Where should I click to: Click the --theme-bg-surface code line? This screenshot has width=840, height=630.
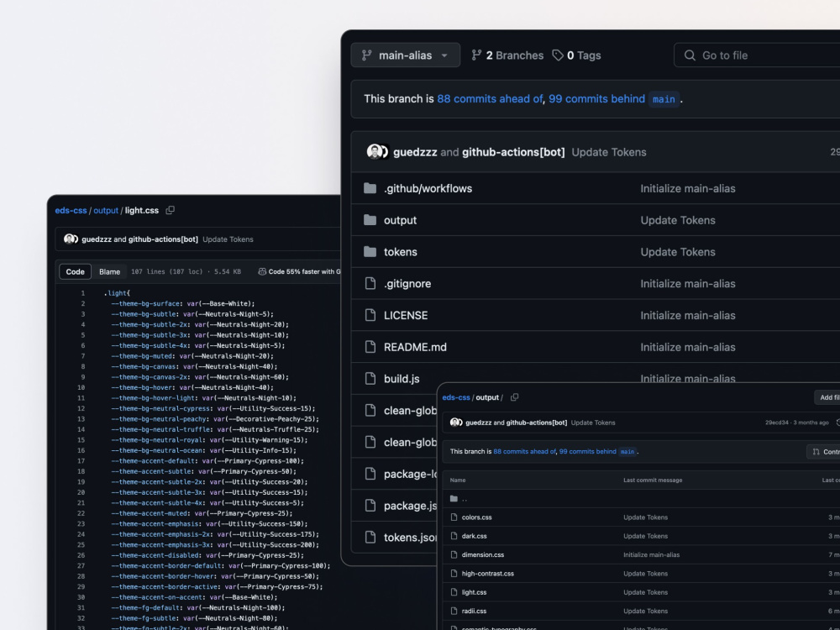pyautogui.click(x=182, y=304)
